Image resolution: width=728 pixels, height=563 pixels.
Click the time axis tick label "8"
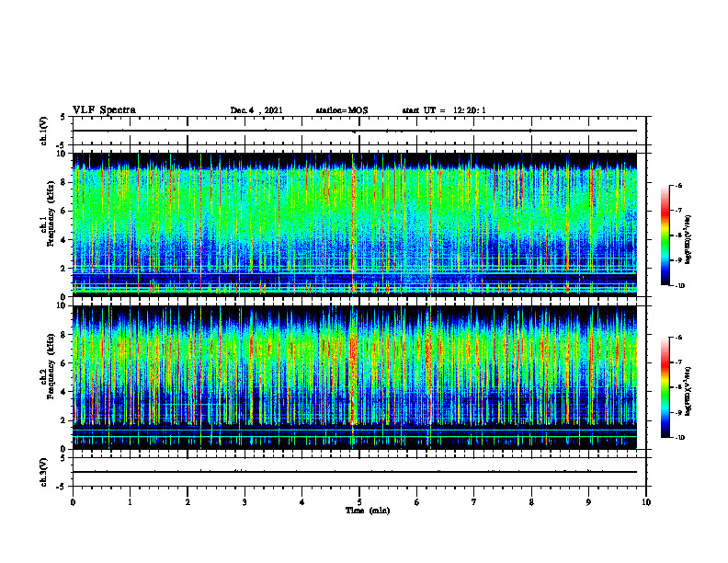(x=531, y=502)
